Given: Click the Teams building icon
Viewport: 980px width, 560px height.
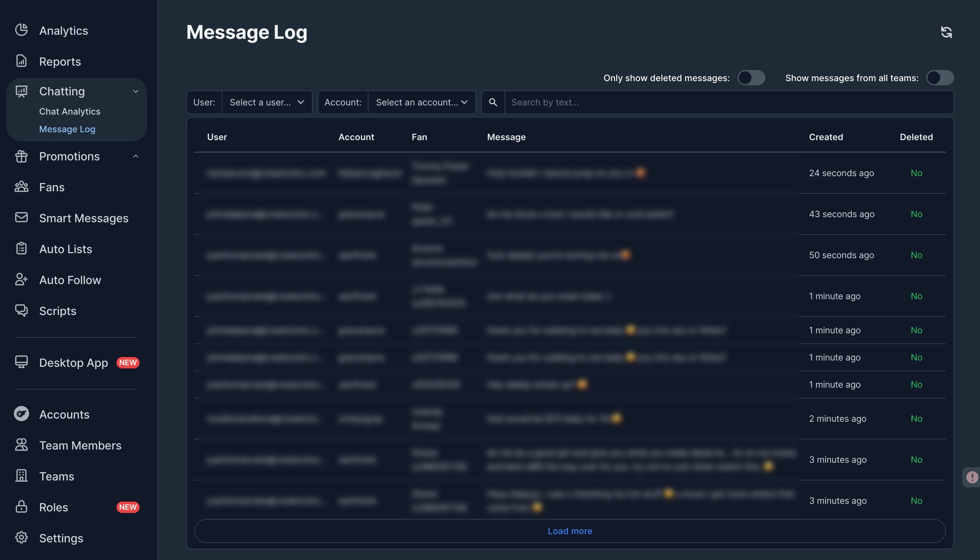Looking at the screenshot, I should [21, 476].
